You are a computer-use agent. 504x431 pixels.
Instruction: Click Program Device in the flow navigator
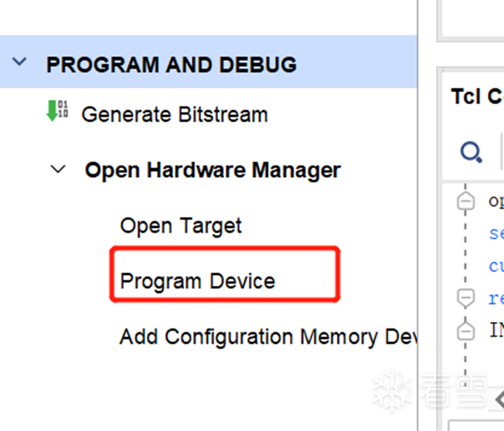[x=198, y=281]
